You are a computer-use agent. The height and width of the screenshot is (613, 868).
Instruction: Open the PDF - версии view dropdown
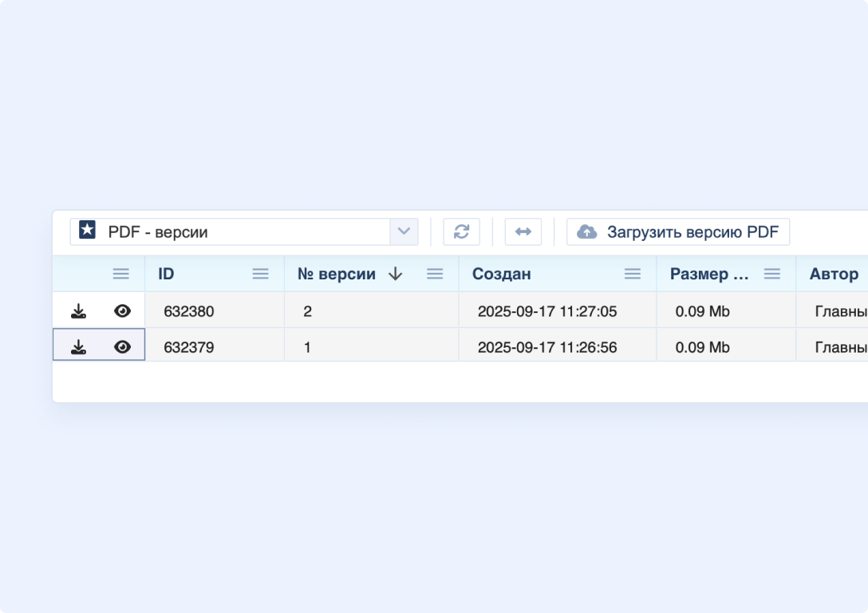pos(405,231)
